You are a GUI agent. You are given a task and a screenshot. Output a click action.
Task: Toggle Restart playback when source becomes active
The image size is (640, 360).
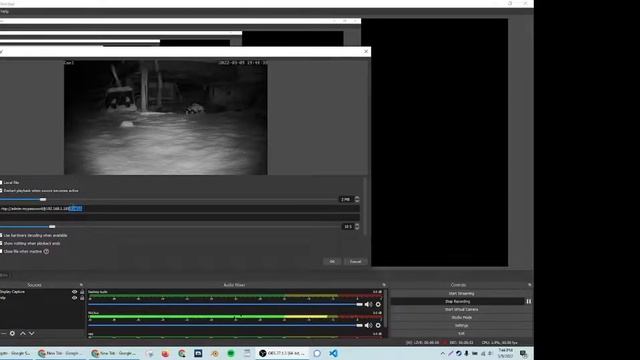point(1,191)
